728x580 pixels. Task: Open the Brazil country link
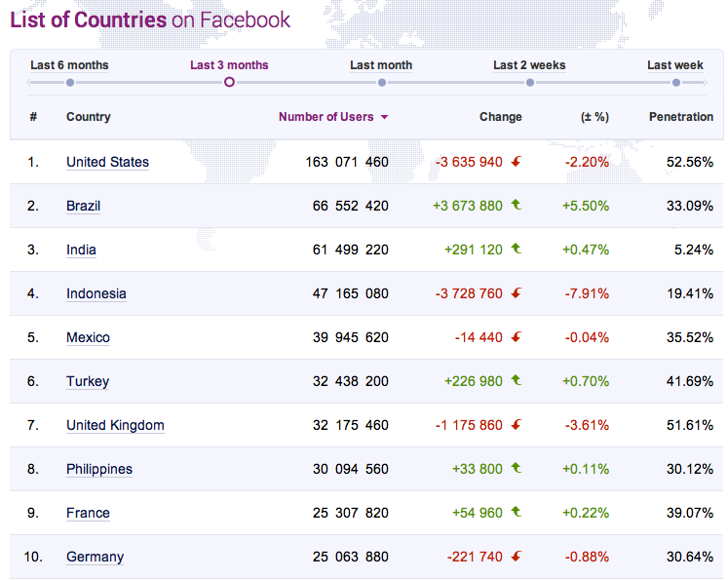[x=83, y=206]
